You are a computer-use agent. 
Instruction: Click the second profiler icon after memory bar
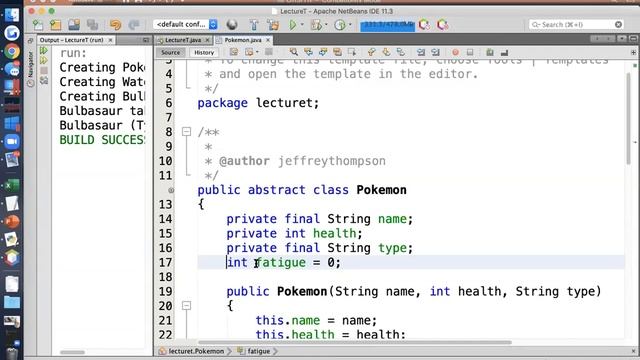click(x=442, y=25)
